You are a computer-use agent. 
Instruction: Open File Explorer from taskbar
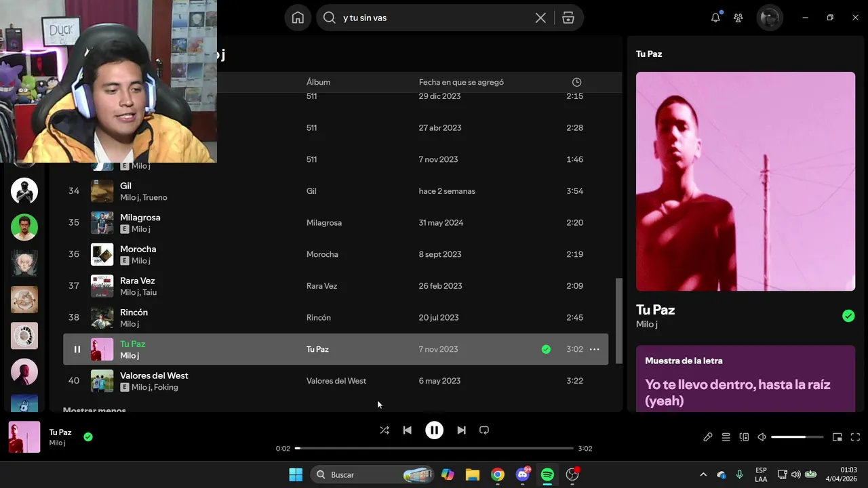pyautogui.click(x=473, y=474)
